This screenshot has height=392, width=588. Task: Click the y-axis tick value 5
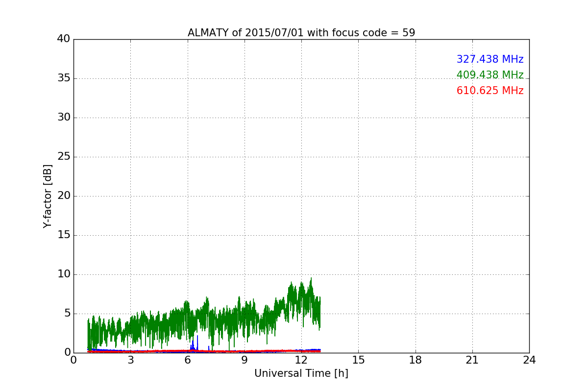click(67, 314)
